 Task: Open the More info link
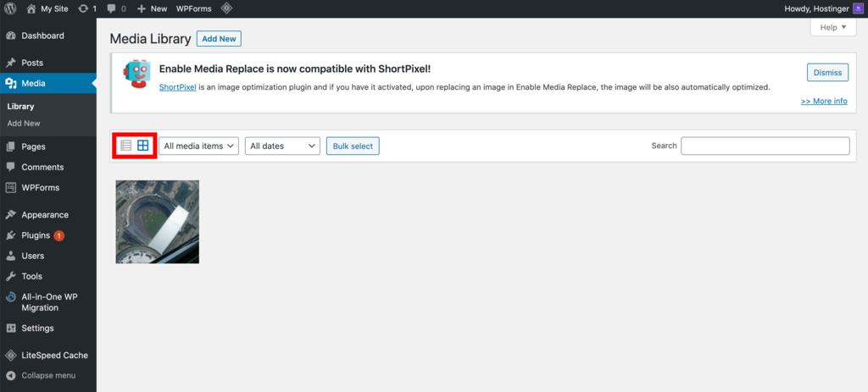(823, 101)
